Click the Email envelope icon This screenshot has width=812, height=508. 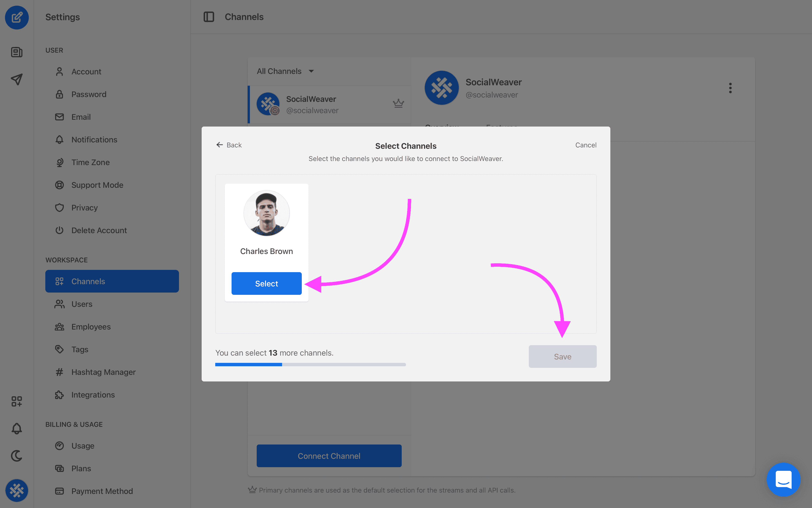coord(59,117)
